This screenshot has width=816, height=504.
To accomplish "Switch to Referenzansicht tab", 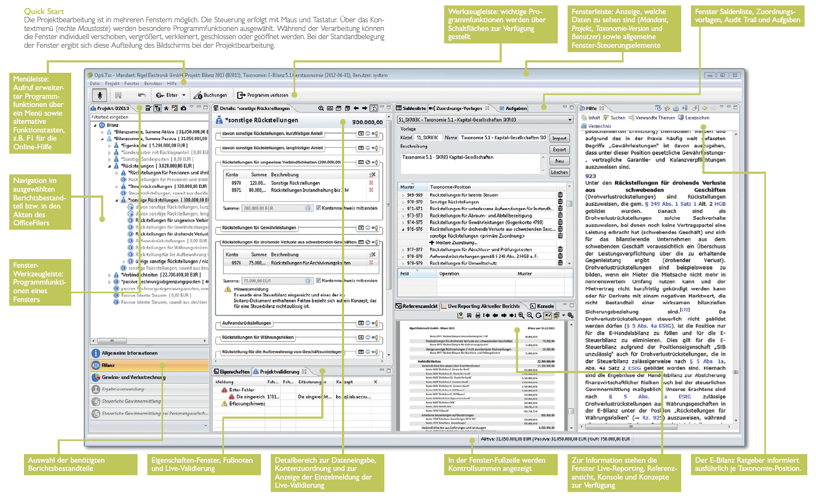I will 417,306.
